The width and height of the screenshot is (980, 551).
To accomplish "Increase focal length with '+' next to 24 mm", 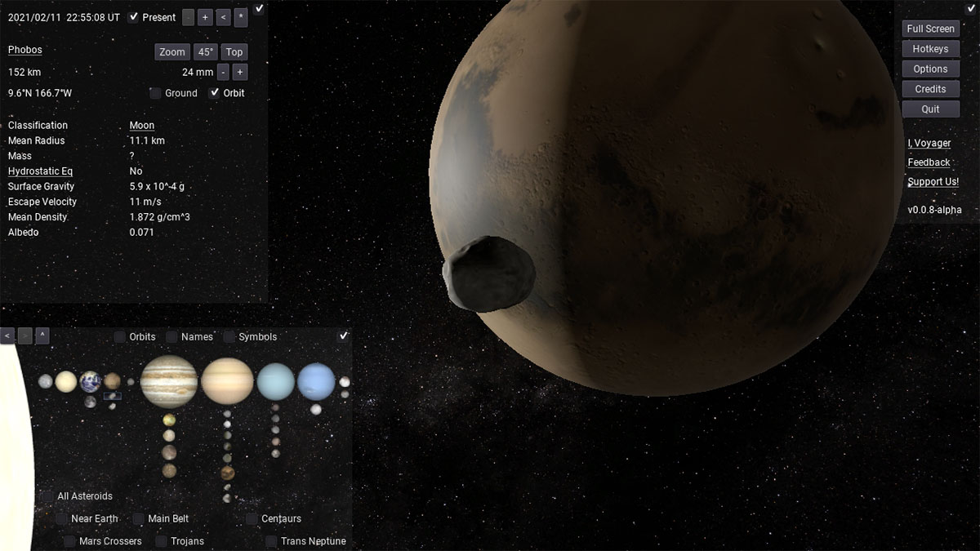I will pos(239,72).
